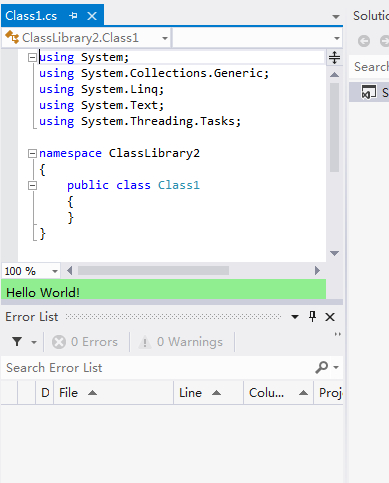Click the ClassLibrary2 namespace name in code
389x483 pixels.
click(154, 153)
